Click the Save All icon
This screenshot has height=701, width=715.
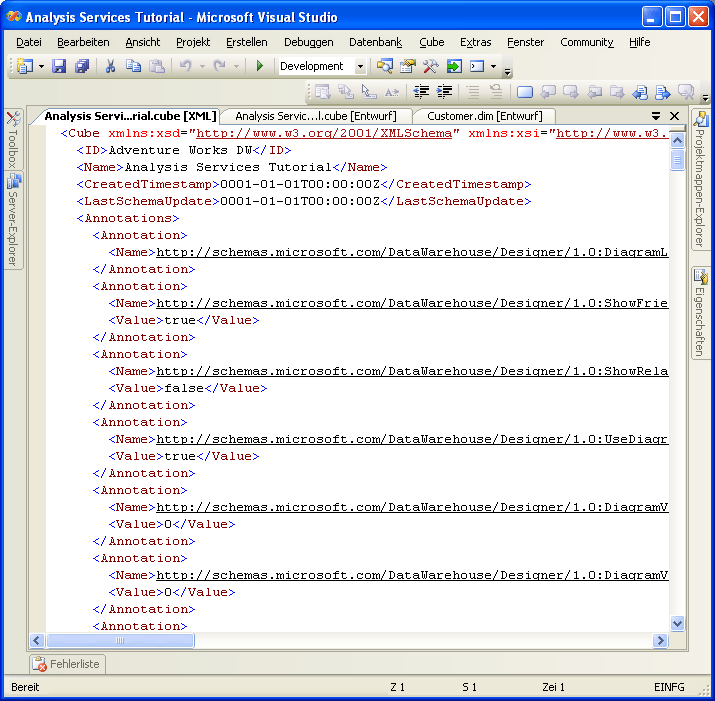coord(82,66)
